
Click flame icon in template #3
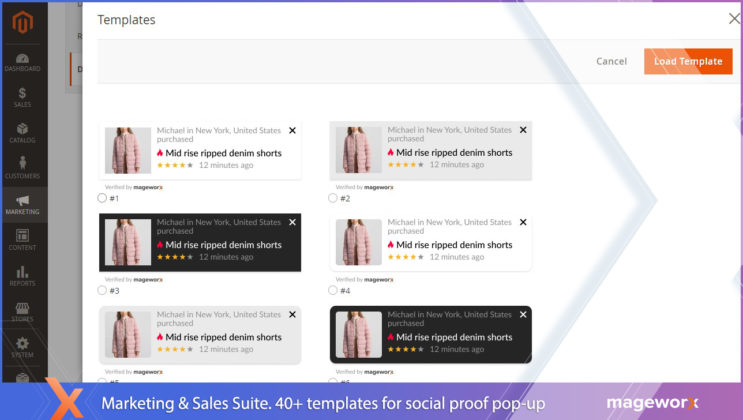pyautogui.click(x=160, y=245)
